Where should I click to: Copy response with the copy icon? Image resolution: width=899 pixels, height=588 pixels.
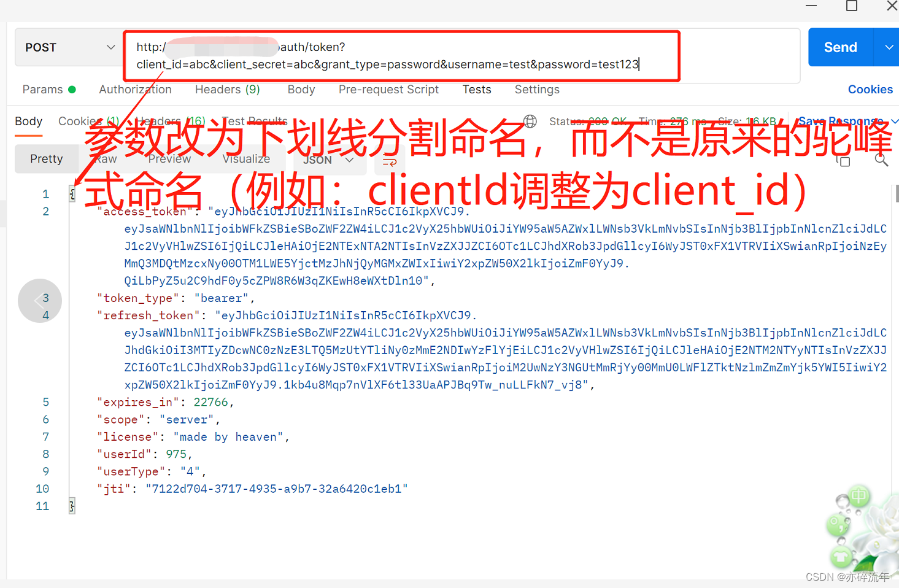(x=844, y=161)
